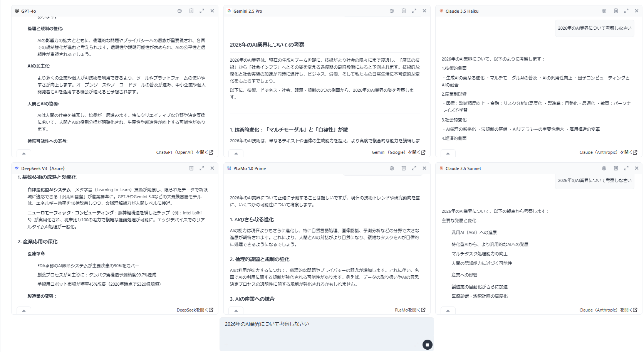
Task: Select the Gemini 2.5 Pro model title
Action: click(x=248, y=11)
